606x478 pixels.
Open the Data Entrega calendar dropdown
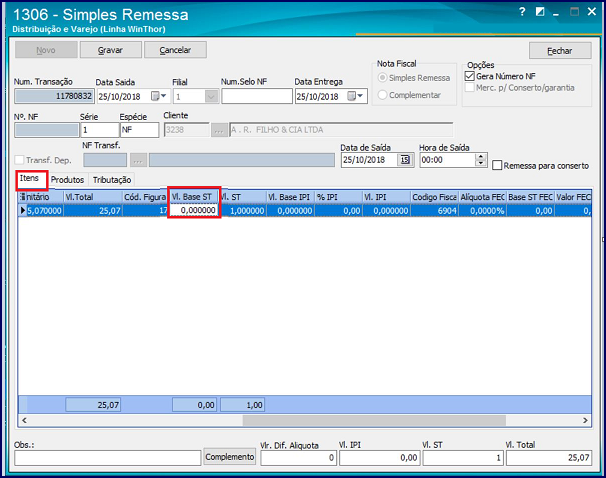coord(356,96)
